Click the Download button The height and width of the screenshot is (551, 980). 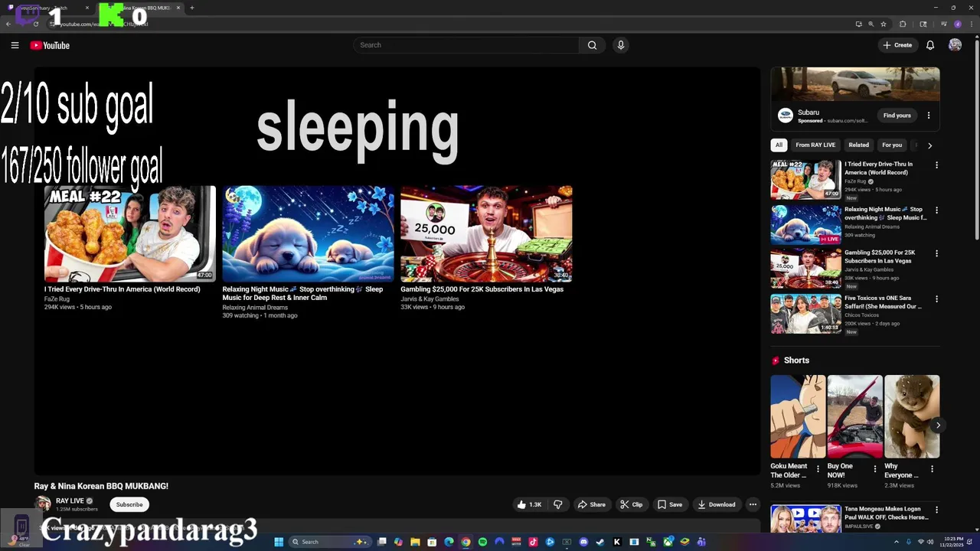(x=717, y=504)
